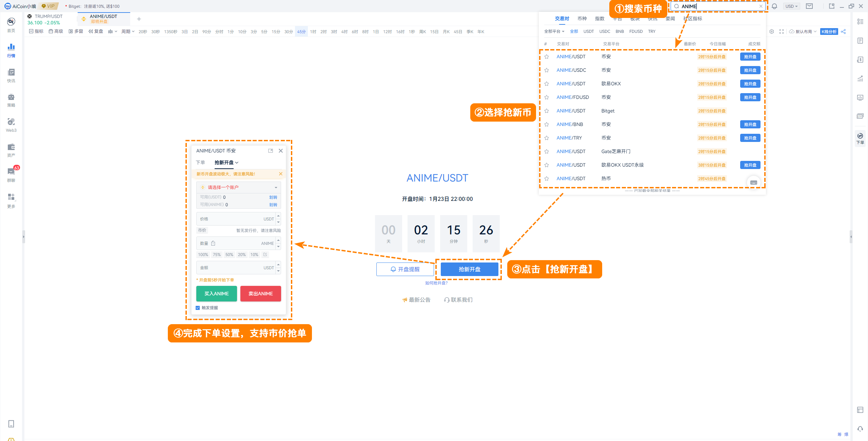Open the 下单 order icon in right sidebar
The width and height of the screenshot is (868, 441).
click(860, 139)
